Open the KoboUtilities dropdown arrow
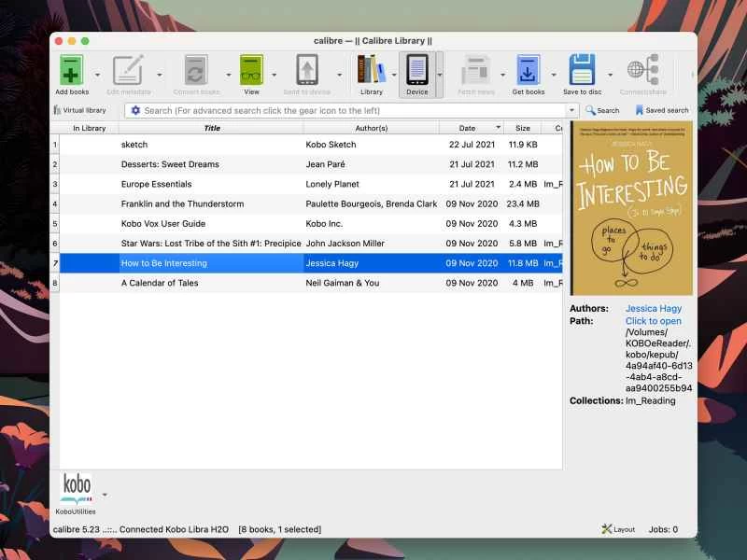 pos(105,495)
